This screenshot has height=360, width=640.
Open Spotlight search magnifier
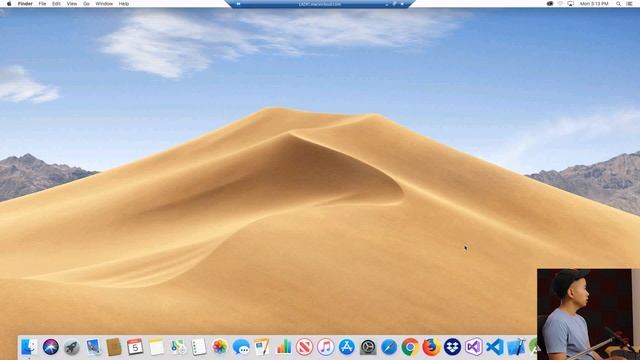pyautogui.click(x=618, y=4)
